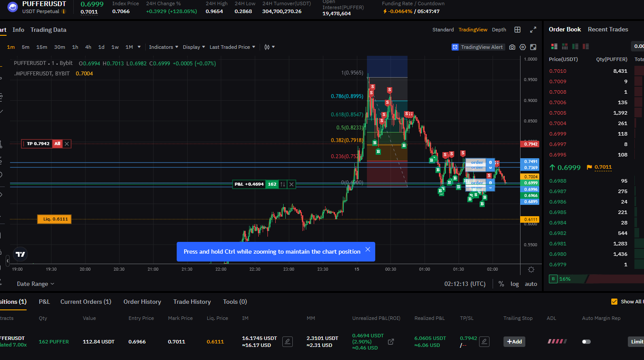Click ask price 0.7010 in order book
644x360 pixels.
(x=558, y=71)
